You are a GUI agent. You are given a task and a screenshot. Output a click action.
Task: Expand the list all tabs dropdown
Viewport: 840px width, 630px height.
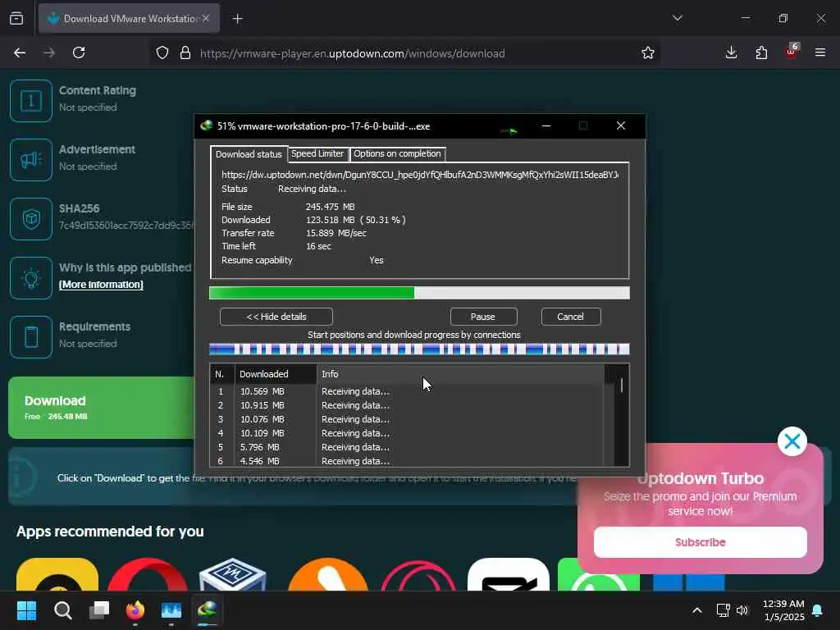[x=677, y=18]
